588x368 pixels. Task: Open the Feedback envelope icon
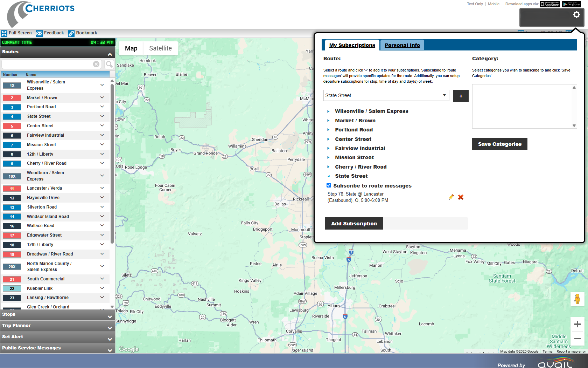[39, 33]
